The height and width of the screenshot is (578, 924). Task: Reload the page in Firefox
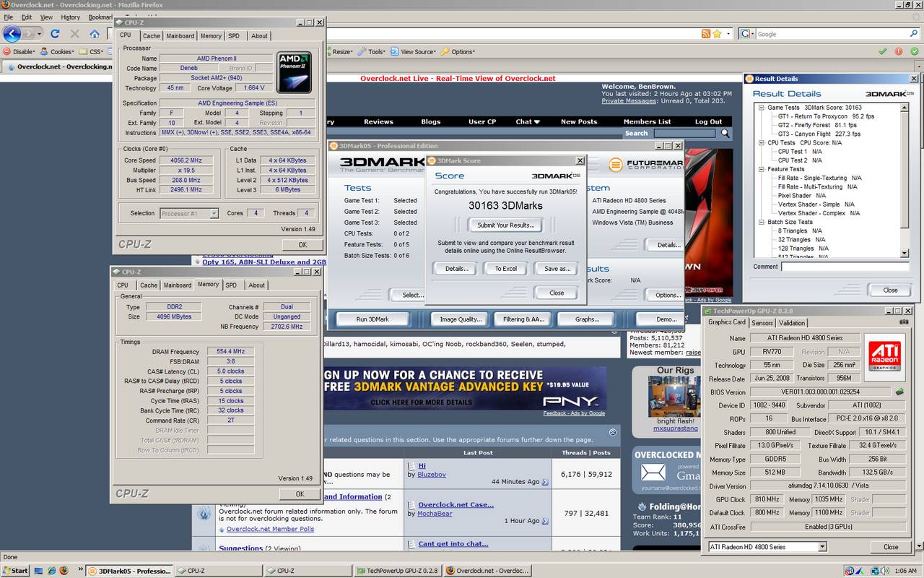[55, 33]
